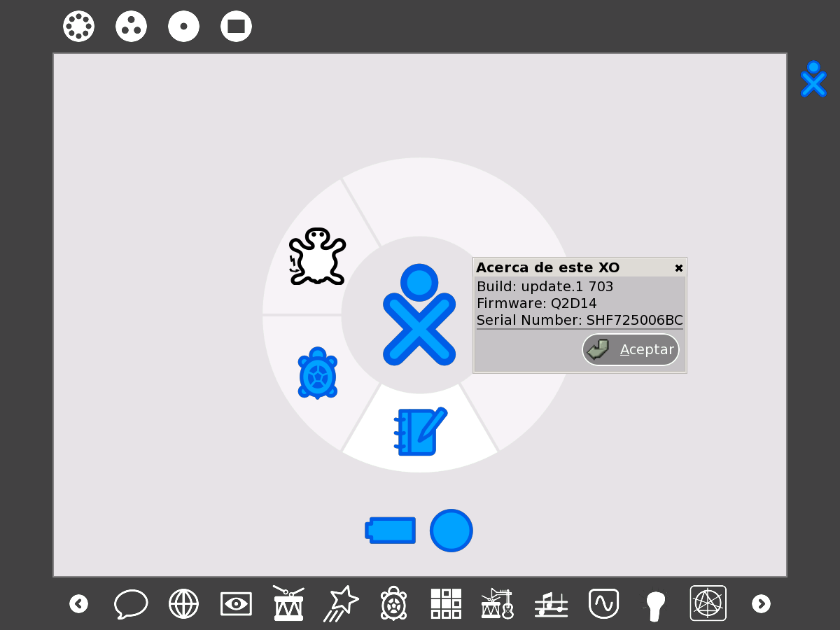
Task: Launch the Measure waveform activity
Action: [x=603, y=603]
